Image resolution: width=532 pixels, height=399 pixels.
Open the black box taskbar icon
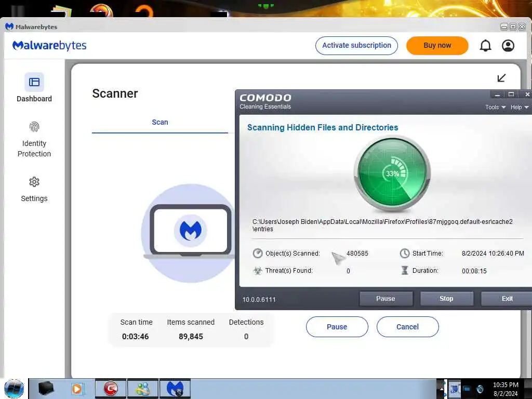point(46,389)
